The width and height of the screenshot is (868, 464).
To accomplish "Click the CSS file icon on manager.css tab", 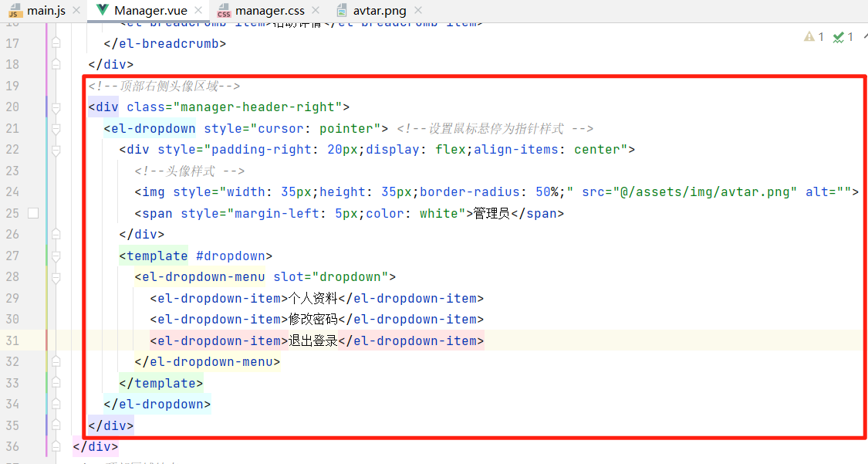I will click(224, 11).
